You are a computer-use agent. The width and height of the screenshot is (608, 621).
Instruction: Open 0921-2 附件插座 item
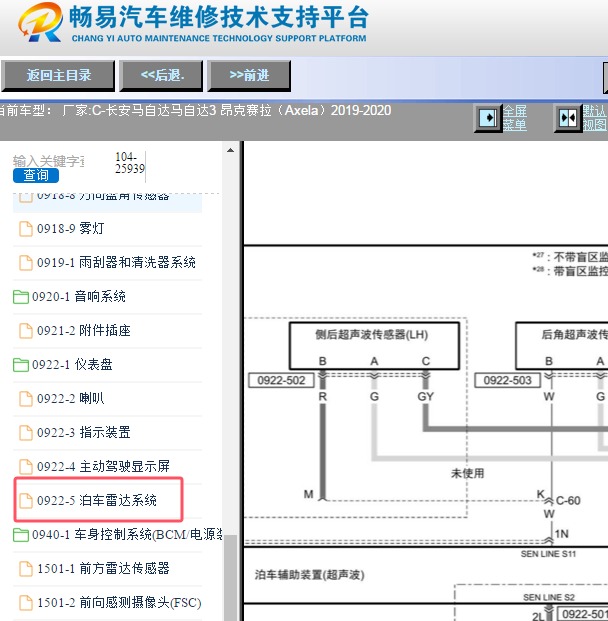[84, 330]
